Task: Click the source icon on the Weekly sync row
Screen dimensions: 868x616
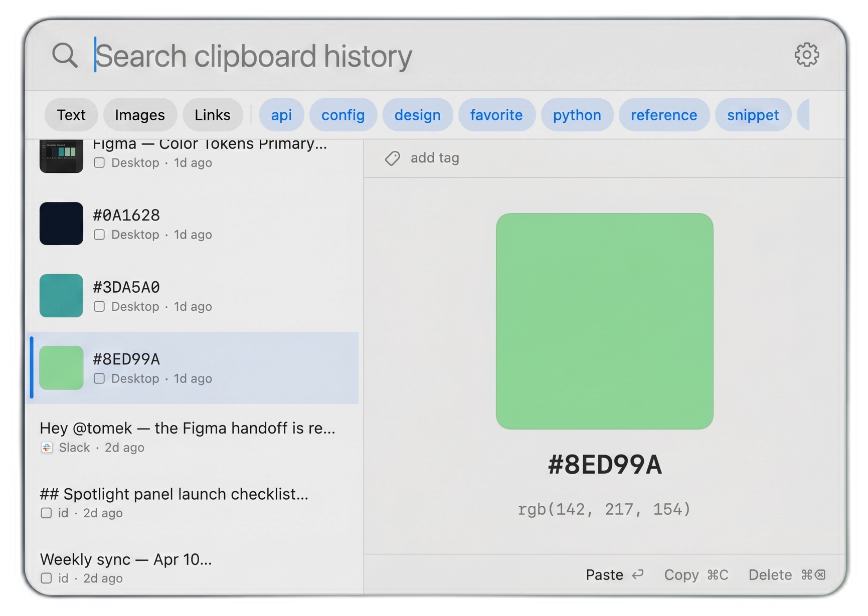Action: pos(46,578)
